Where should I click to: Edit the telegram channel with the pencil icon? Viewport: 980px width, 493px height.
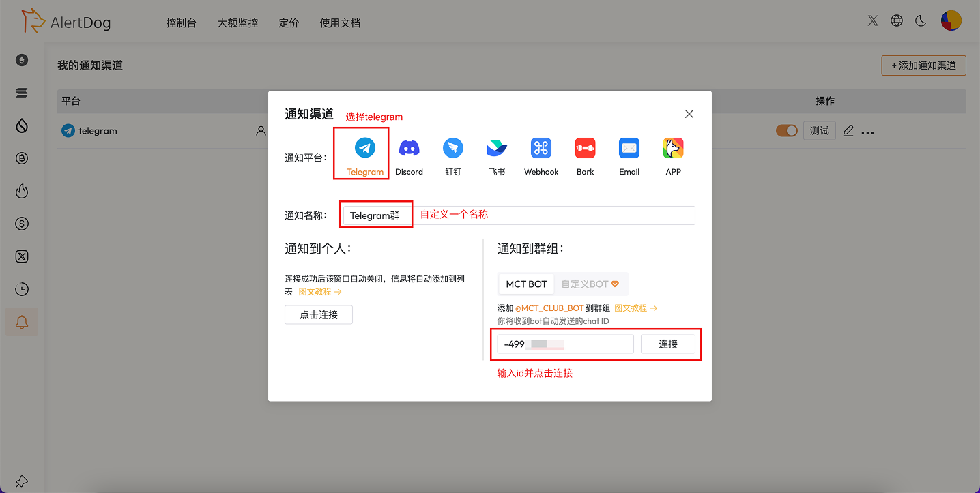coord(848,130)
